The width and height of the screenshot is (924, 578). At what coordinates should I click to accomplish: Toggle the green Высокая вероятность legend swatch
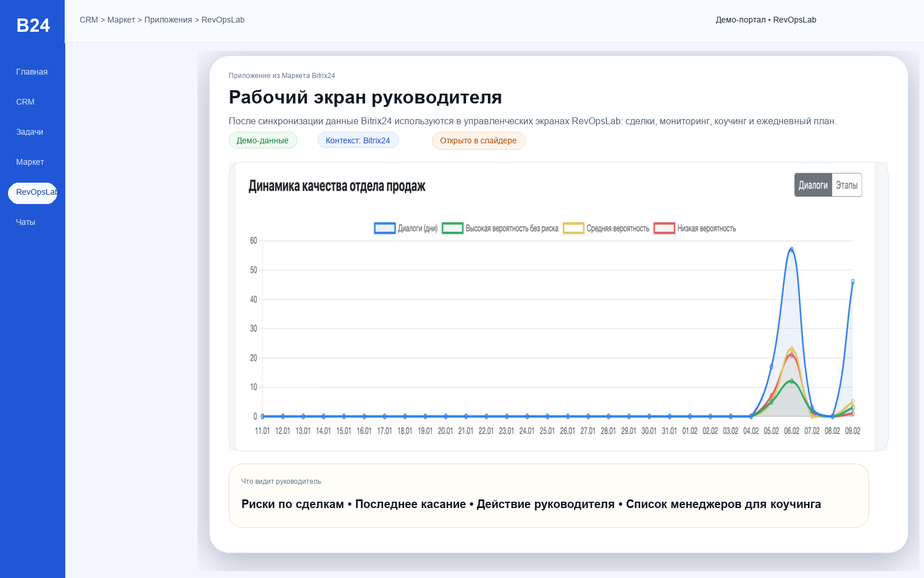(x=453, y=228)
